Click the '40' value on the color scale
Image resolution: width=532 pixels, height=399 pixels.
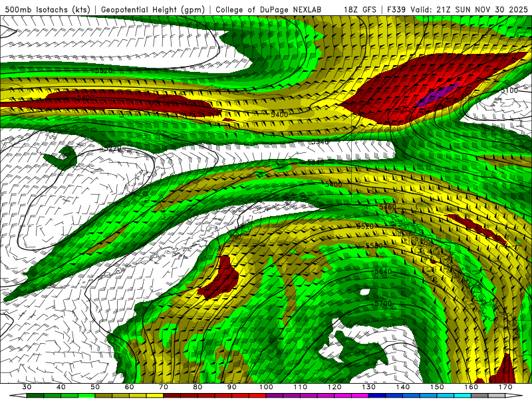click(61, 387)
